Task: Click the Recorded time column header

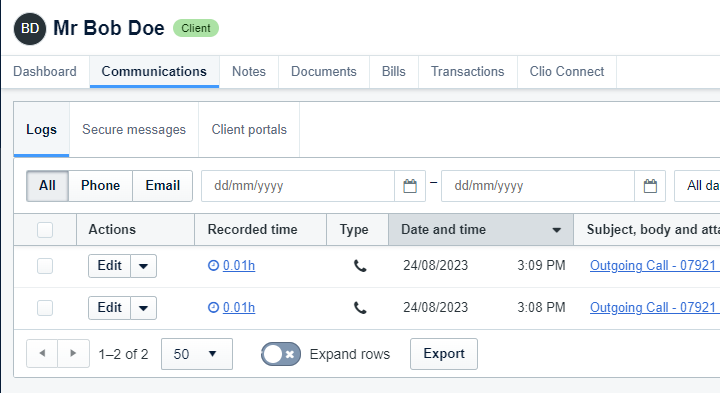Action: 260,230
